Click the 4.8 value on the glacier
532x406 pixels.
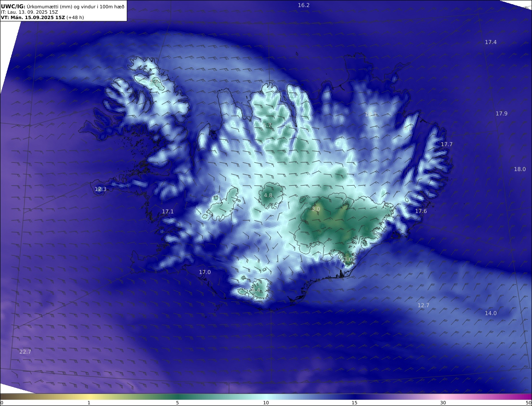pos(268,196)
